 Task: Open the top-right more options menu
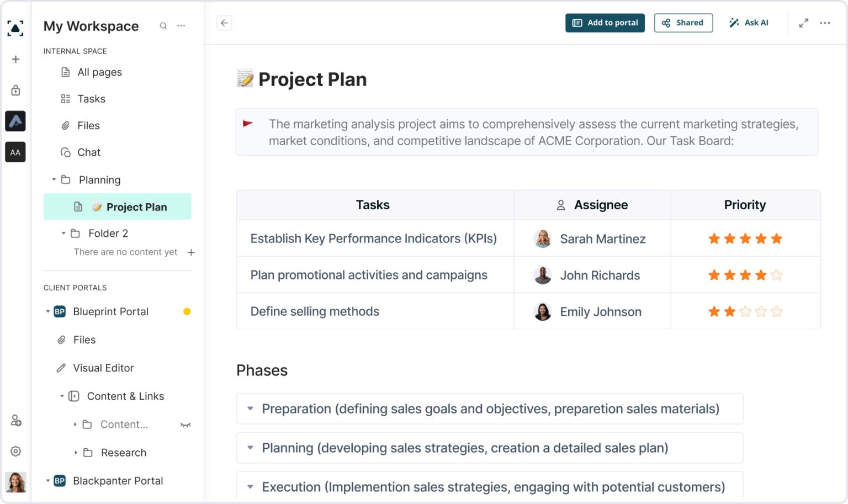click(825, 23)
